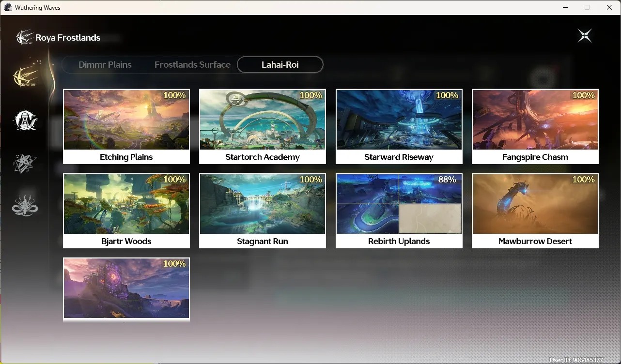Click the 88% progress value on Rebirth Uplands
The height and width of the screenshot is (364, 621).
point(447,180)
